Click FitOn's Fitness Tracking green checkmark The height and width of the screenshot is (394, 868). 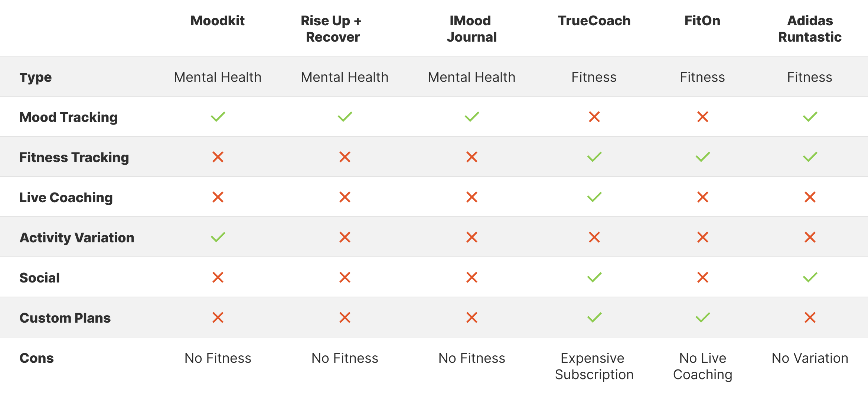[702, 157]
